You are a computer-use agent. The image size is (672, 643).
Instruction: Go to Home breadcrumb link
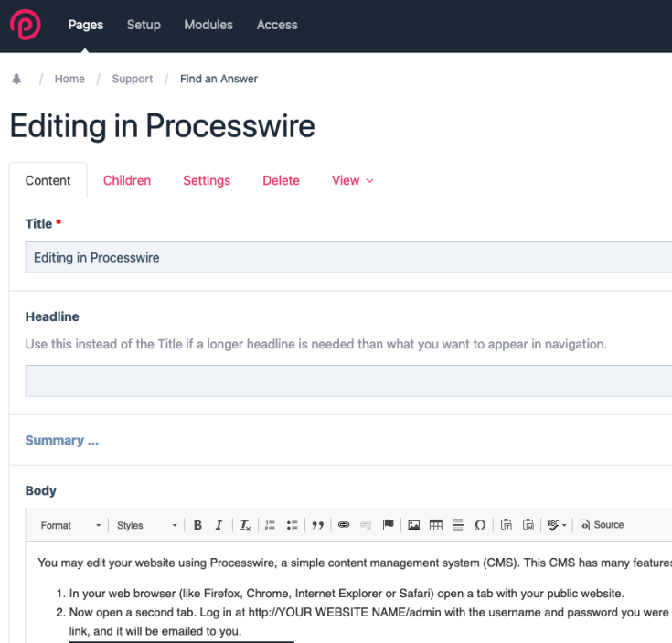pos(69,79)
